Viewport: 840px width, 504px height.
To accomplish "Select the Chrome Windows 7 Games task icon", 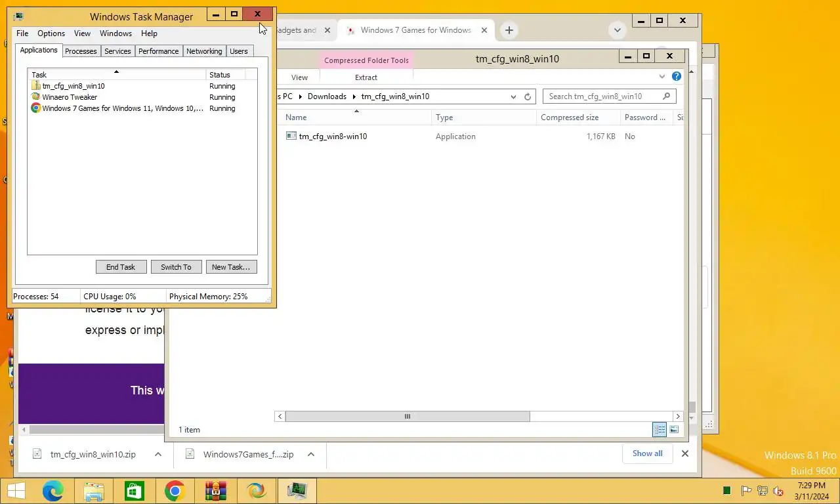I will click(x=36, y=108).
